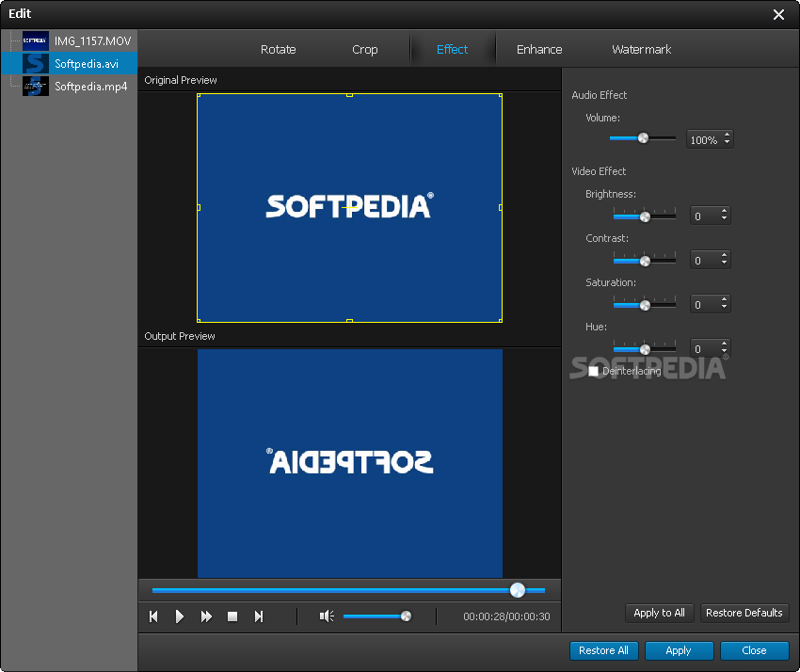Click the Close button
This screenshot has height=672, width=800.
[754, 650]
